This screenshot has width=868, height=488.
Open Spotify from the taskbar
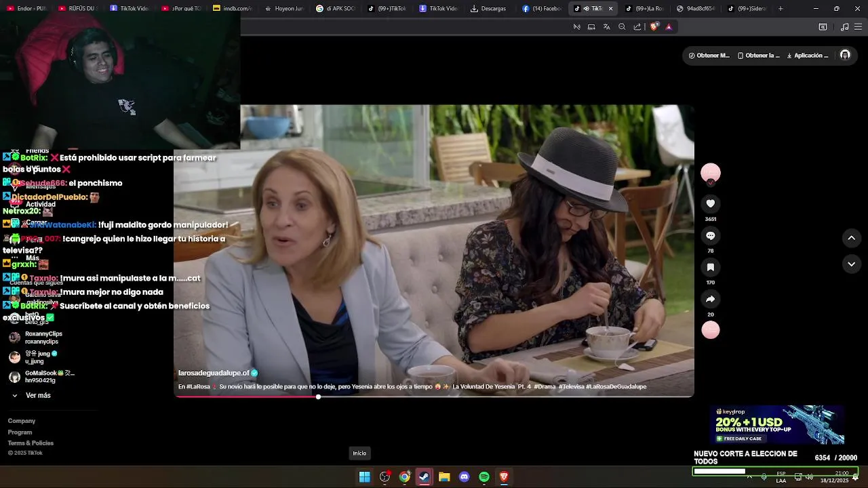484,477
